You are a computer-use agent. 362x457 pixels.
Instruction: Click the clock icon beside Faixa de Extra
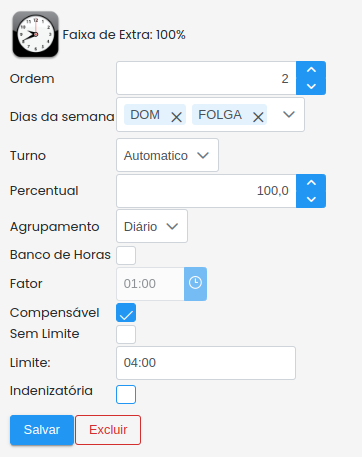coord(35,34)
